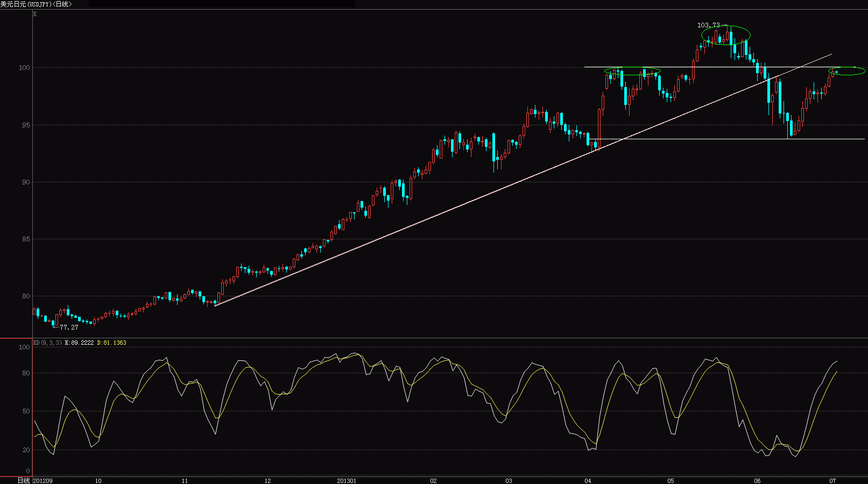This screenshot has height=484, width=868.
Task: Click the 06 month marker
Action: click(757, 481)
